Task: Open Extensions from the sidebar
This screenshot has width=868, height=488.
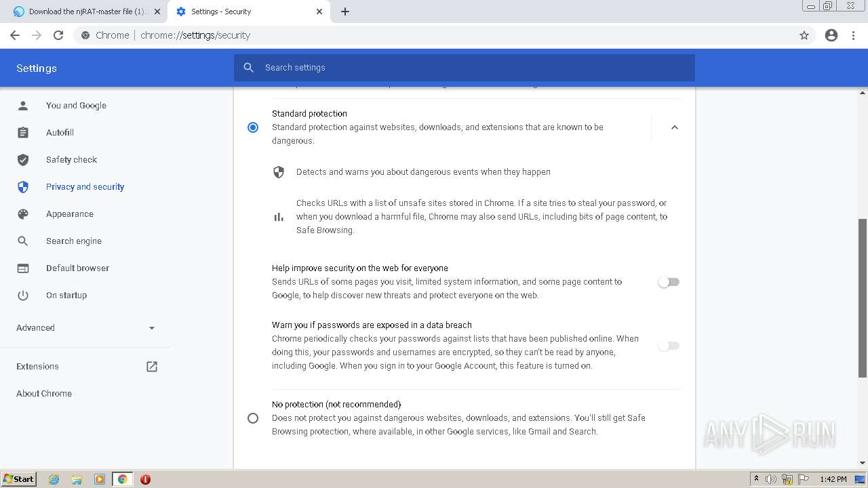Action: coord(37,366)
